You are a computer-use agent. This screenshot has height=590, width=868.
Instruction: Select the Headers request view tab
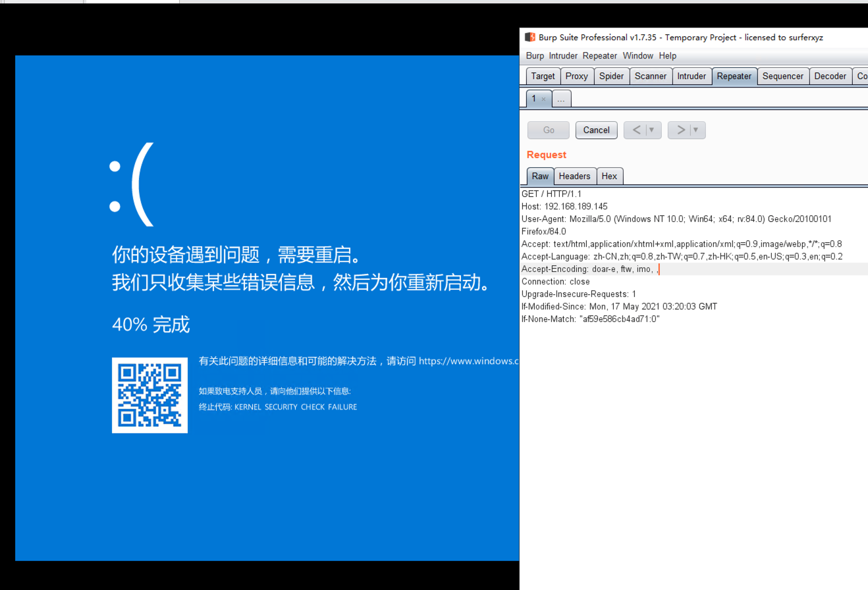coord(575,176)
